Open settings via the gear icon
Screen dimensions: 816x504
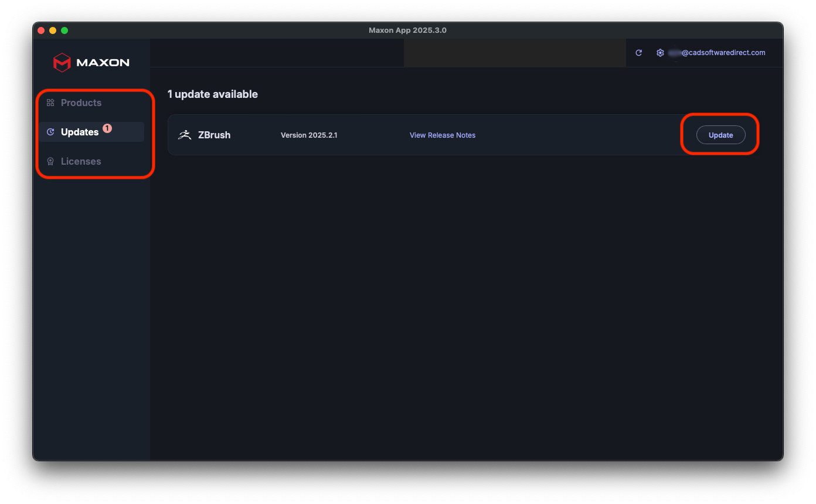(660, 53)
